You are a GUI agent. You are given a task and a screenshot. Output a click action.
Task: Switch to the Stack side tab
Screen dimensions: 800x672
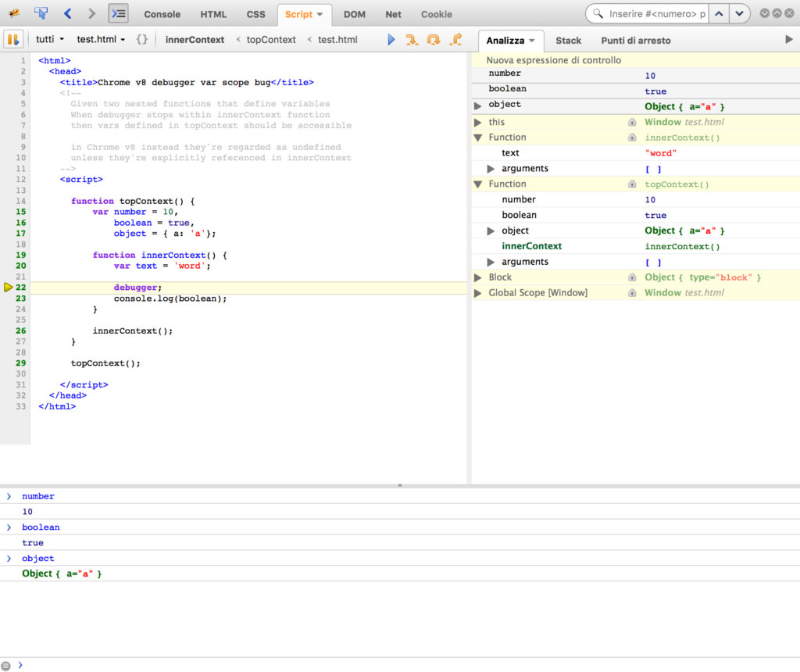click(x=569, y=41)
